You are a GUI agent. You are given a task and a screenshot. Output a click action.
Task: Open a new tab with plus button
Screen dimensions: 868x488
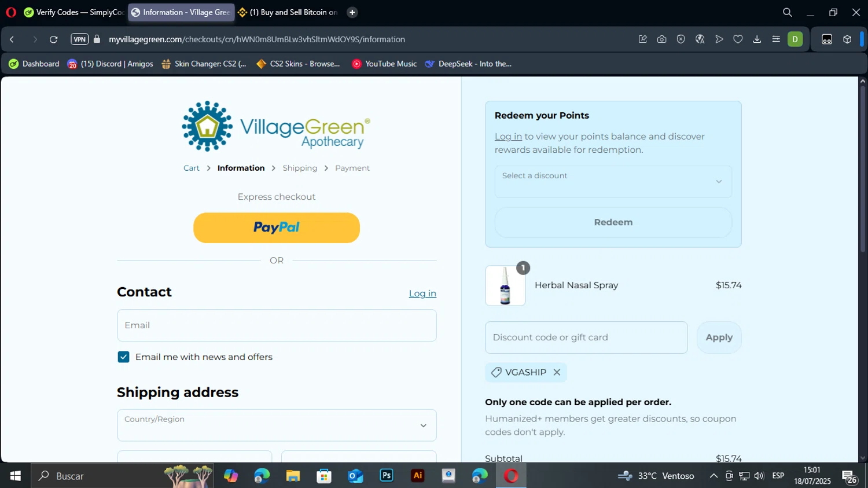pyautogui.click(x=352, y=12)
